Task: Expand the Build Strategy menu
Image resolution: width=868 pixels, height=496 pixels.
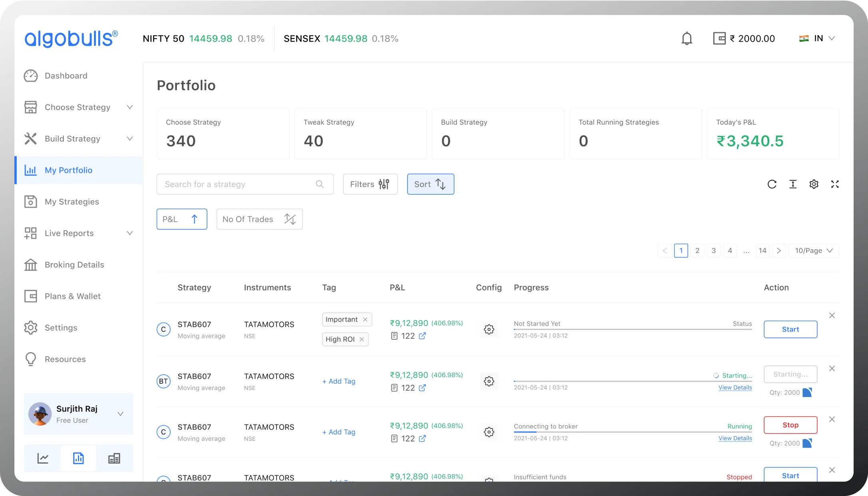Action: point(78,139)
